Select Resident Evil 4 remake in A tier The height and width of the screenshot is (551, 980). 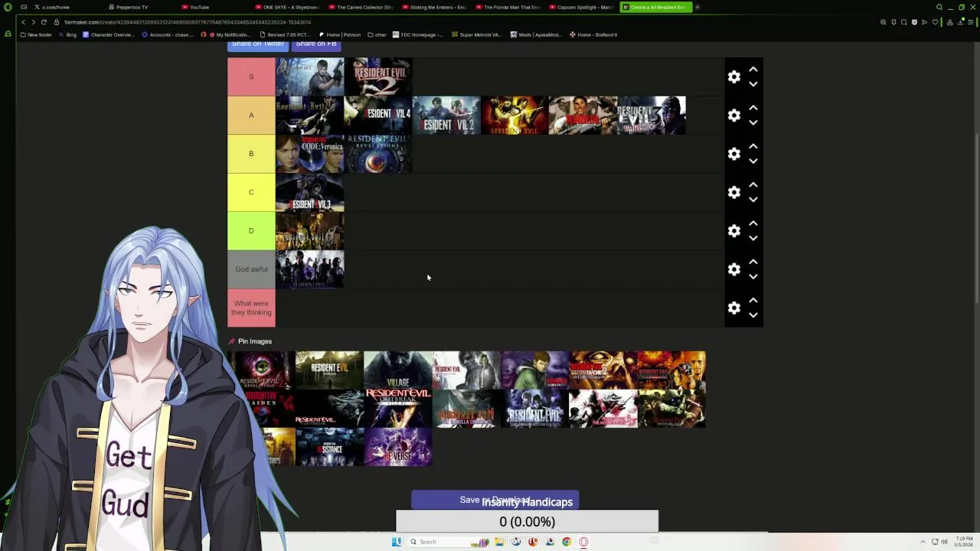(378, 115)
